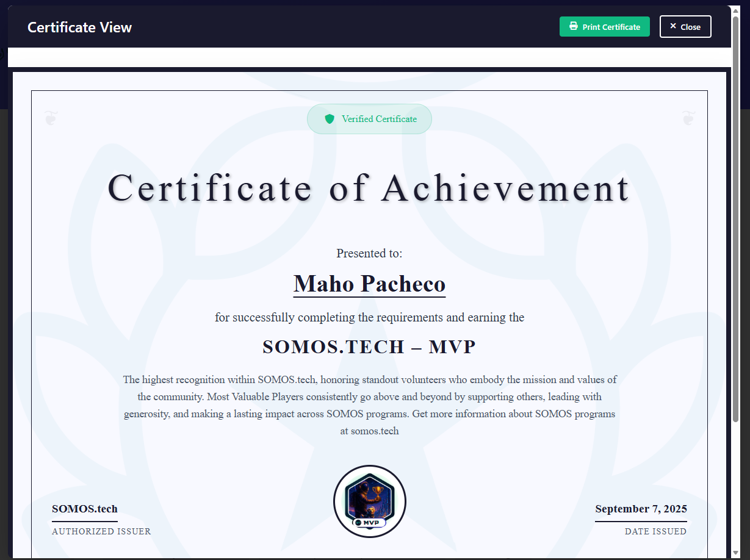The height and width of the screenshot is (560, 750).
Task: Click the X icon in the Close button
Action: pyautogui.click(x=673, y=26)
